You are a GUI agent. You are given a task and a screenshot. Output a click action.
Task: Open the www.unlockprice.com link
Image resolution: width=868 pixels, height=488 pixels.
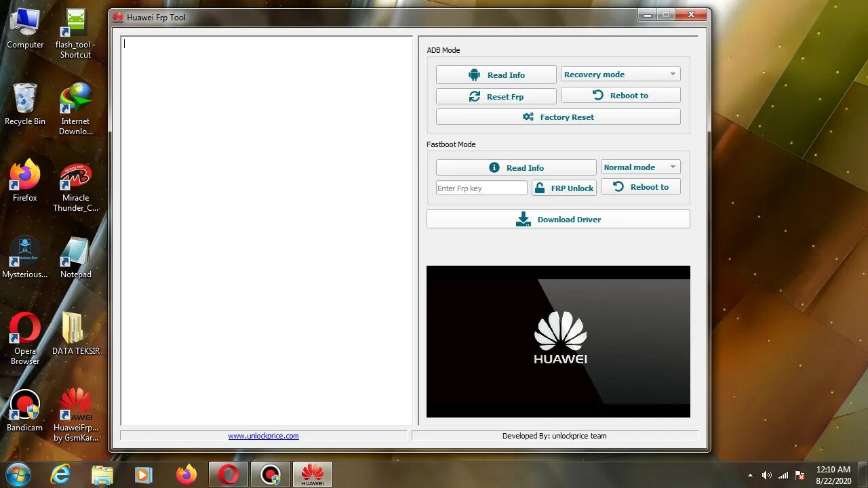[x=263, y=436]
